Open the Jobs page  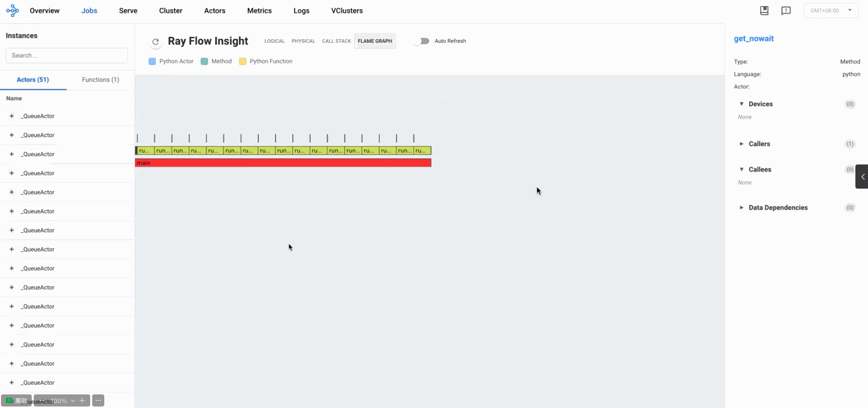[x=89, y=11]
